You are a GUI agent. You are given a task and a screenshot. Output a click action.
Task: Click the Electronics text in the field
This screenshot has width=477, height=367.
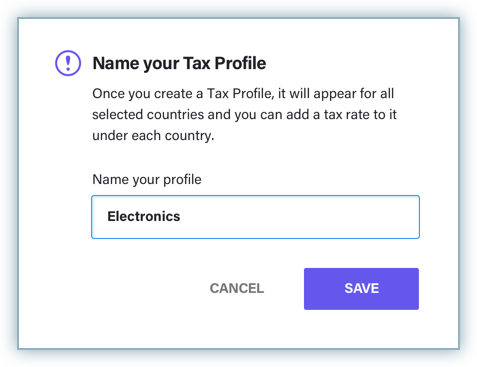click(144, 216)
